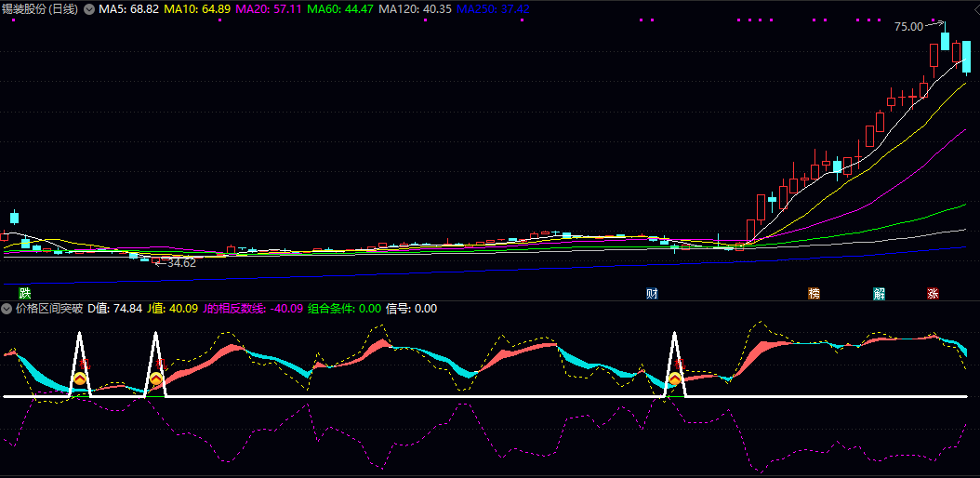
Task: Select the yellow MA10 label
Action: coord(198,8)
